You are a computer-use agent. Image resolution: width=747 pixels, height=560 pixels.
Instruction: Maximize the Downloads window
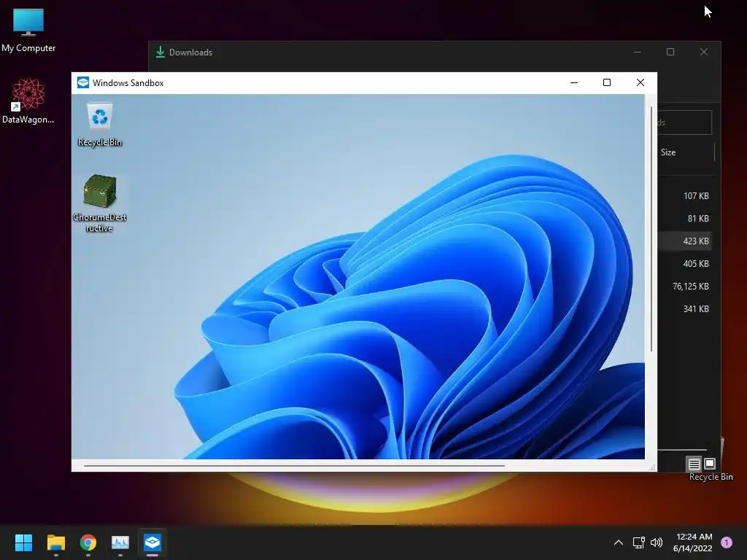670,52
